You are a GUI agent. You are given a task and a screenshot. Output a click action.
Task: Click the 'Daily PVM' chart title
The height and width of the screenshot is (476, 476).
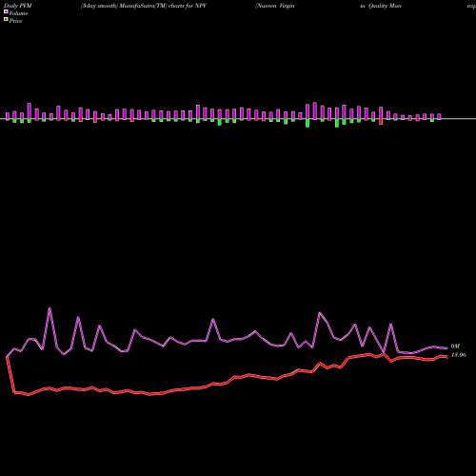18,6
